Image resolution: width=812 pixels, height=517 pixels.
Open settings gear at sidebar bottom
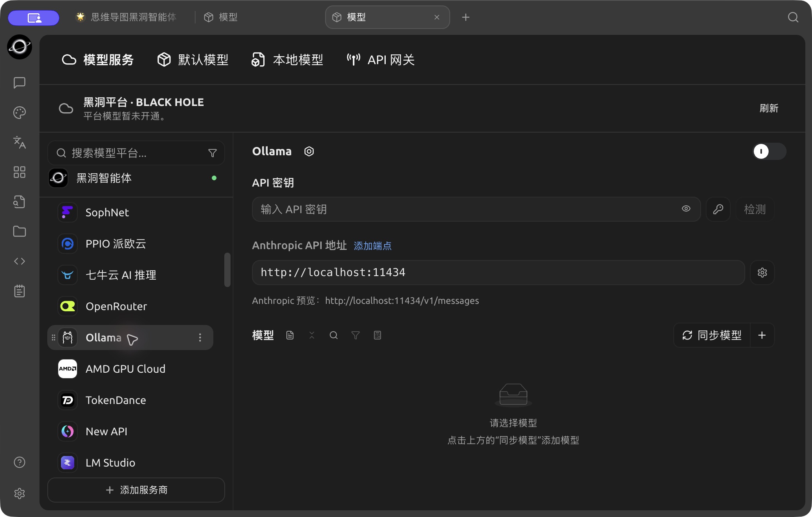[20, 494]
